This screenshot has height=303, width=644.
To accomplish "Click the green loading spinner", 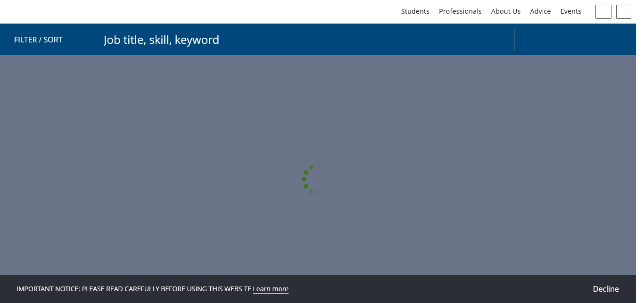I will tap(310, 180).
